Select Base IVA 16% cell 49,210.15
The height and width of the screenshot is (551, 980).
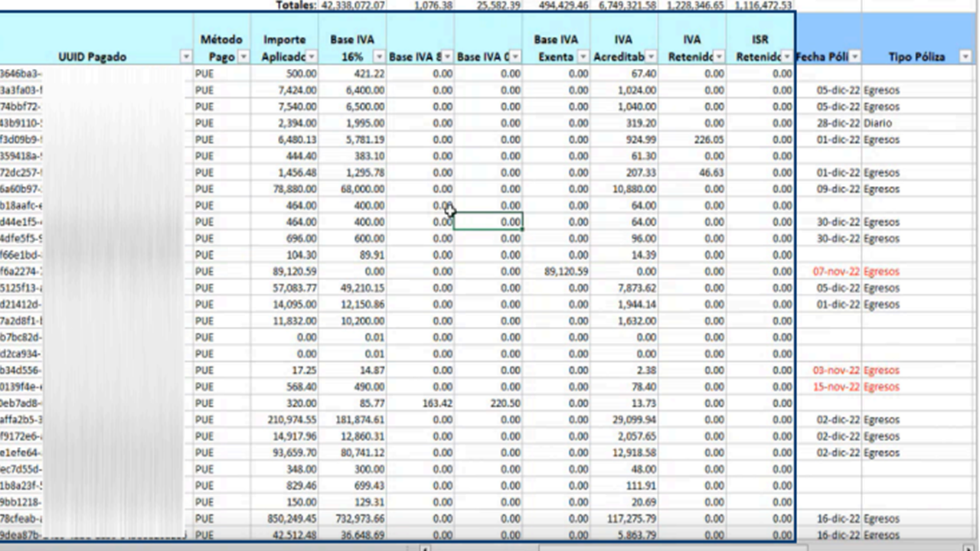[x=352, y=289]
